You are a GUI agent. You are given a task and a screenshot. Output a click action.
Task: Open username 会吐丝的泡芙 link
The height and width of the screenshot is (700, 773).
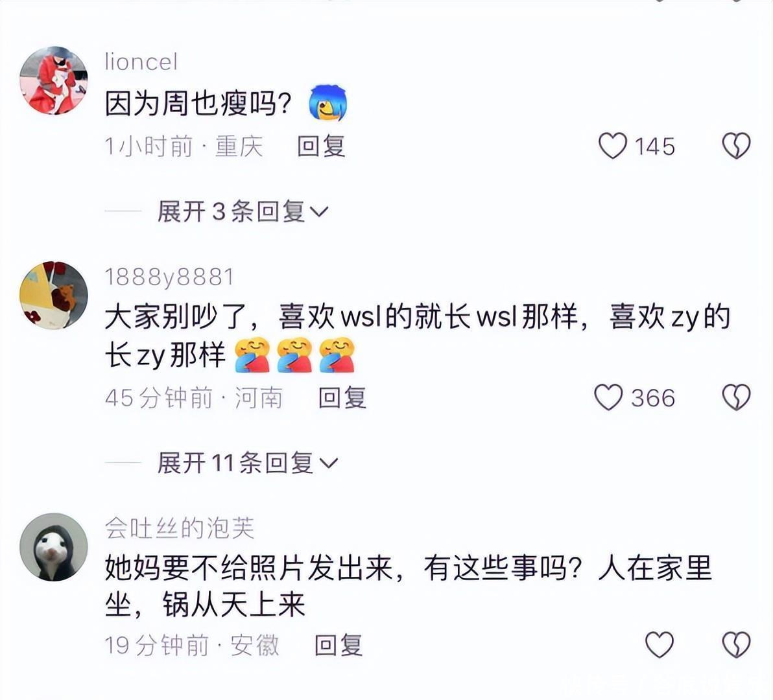[180, 528]
